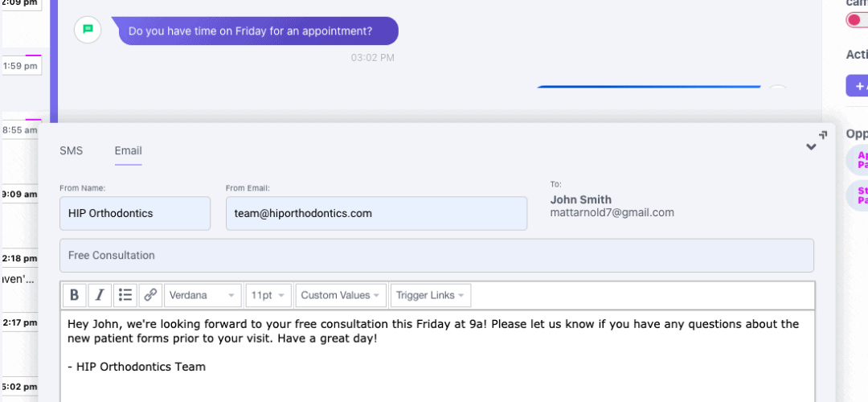
Task: Toggle italic formatting in email editor
Action: click(100, 295)
